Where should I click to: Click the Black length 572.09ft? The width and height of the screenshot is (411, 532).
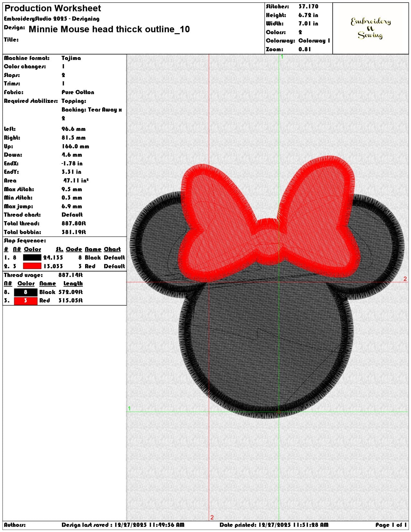pos(71,292)
